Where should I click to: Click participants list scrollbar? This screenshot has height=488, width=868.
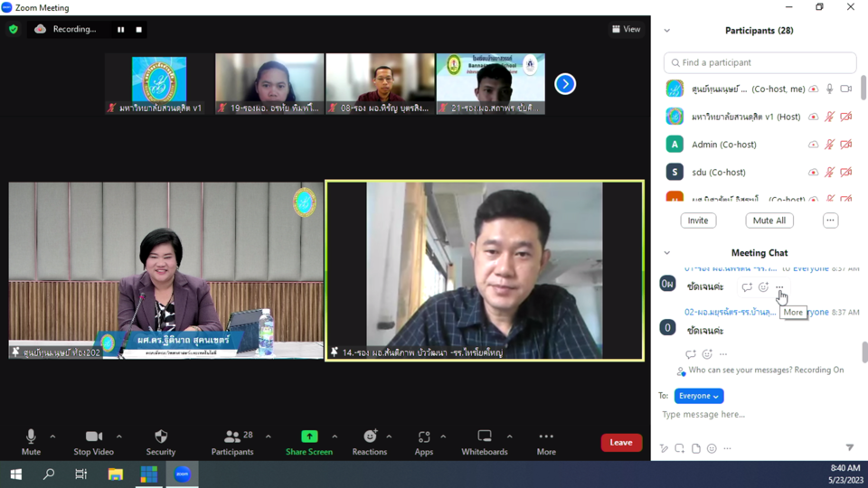coord(863,88)
